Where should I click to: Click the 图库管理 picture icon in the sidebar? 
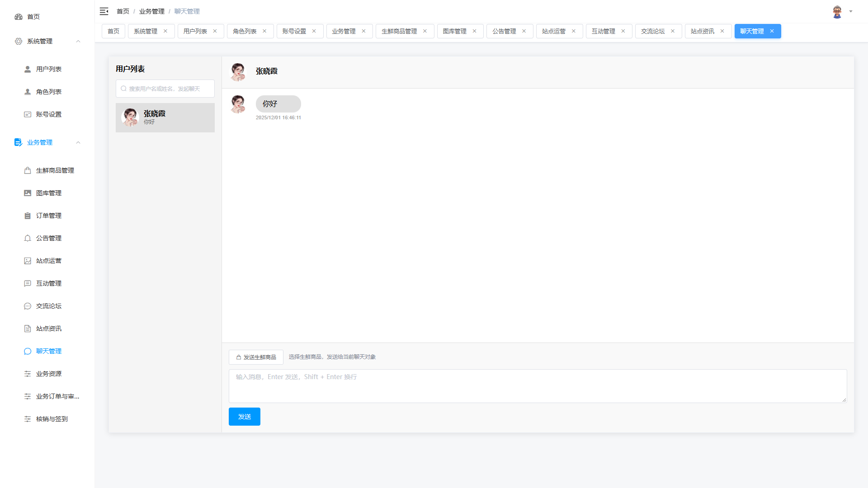pos(28,193)
